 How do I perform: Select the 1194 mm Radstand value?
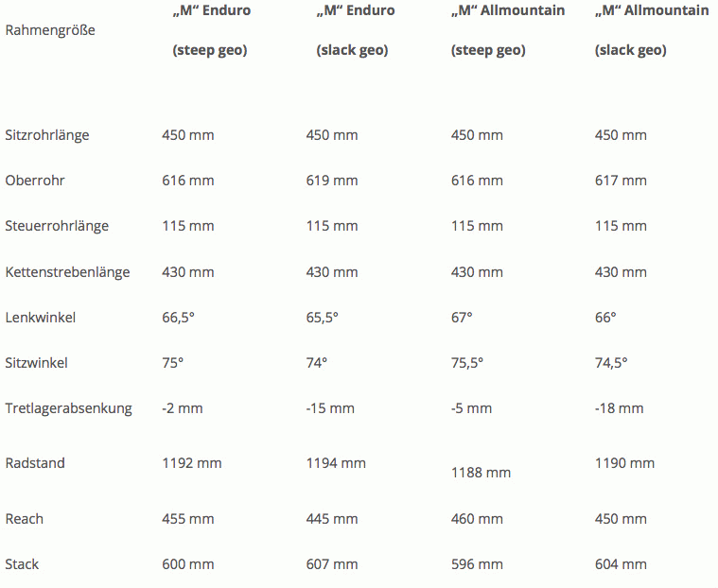tap(336, 463)
